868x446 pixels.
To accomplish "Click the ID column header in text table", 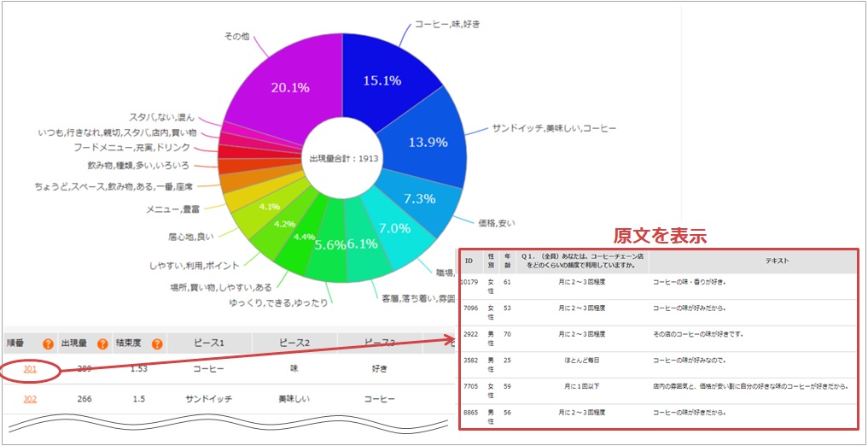I will pyautogui.click(x=469, y=261).
